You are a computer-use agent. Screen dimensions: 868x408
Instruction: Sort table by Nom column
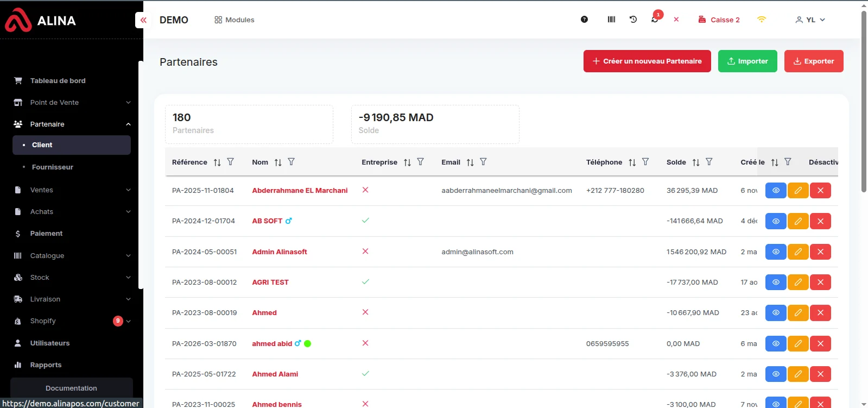coord(278,162)
